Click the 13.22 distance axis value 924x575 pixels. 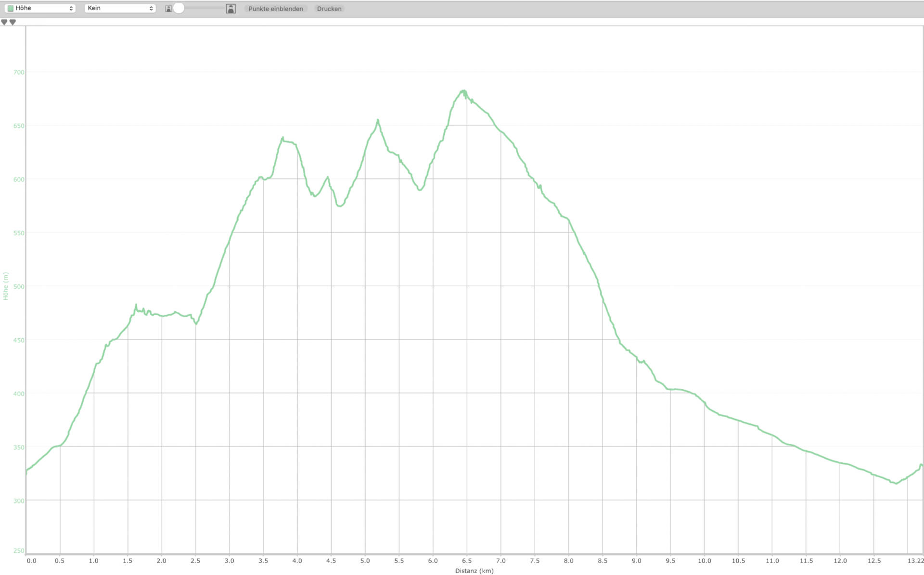915,561
